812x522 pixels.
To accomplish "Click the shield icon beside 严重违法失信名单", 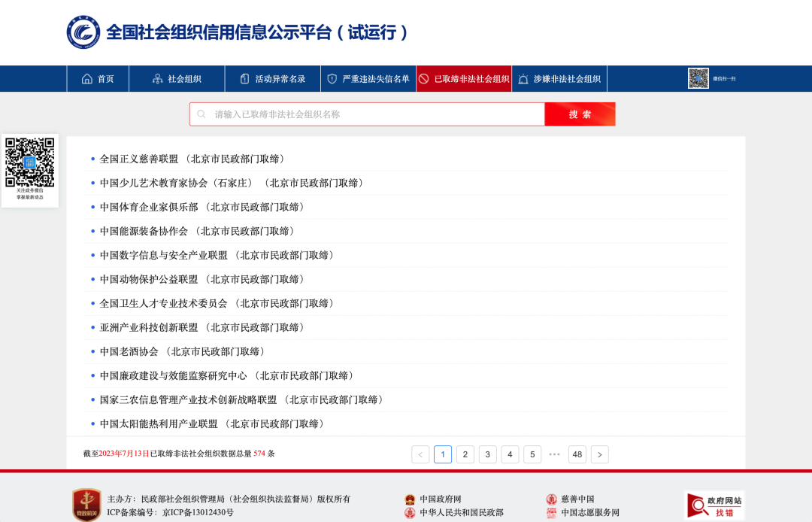I will tap(331, 78).
